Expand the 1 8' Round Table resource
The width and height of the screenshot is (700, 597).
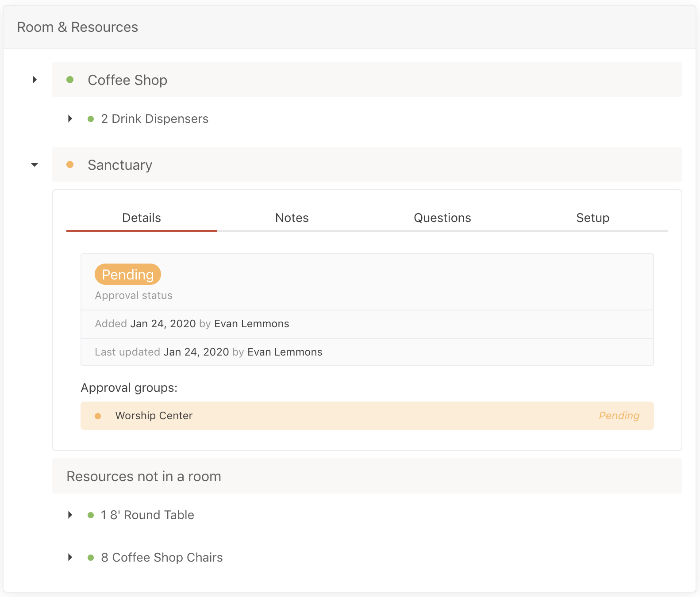(70, 515)
